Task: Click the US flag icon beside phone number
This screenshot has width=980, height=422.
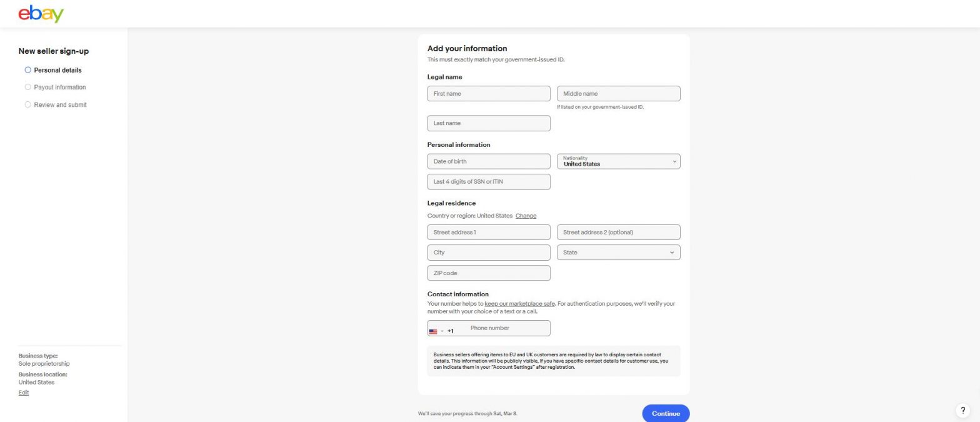Action: (434, 331)
